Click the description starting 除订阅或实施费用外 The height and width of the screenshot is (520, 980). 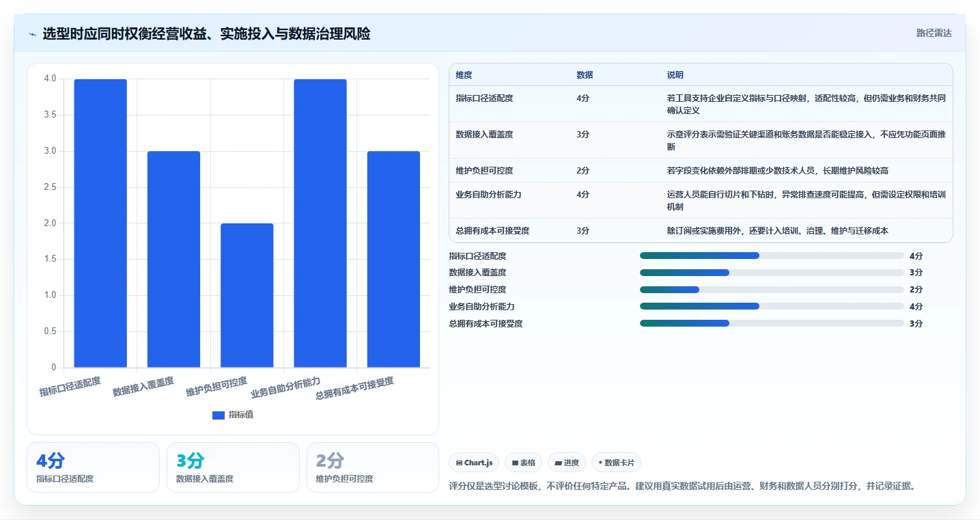(x=778, y=231)
